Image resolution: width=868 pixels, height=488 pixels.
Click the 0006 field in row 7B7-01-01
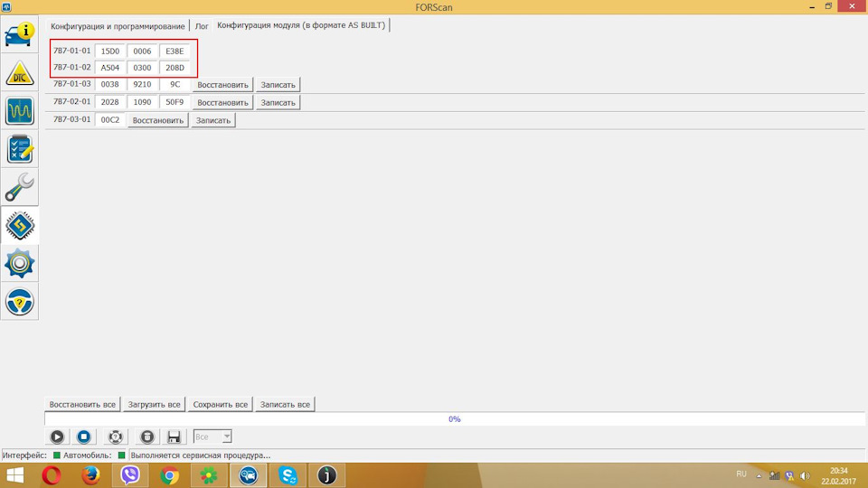[142, 51]
